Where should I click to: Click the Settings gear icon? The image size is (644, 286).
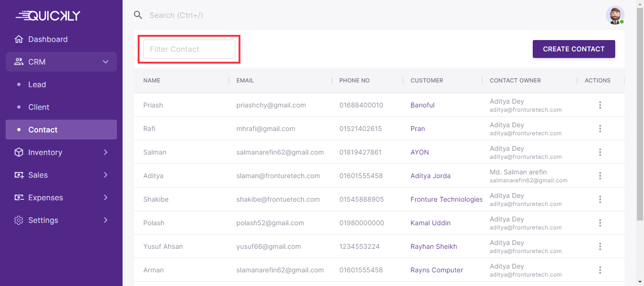point(19,220)
